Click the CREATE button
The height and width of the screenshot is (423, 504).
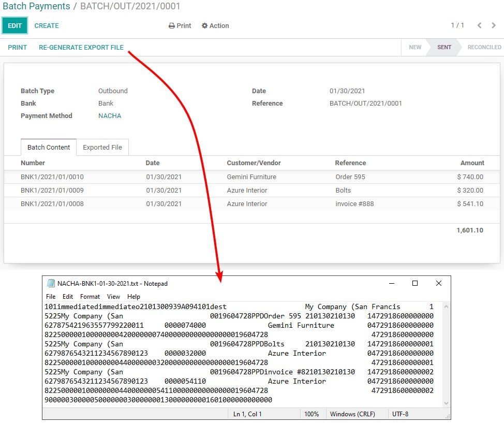click(47, 25)
